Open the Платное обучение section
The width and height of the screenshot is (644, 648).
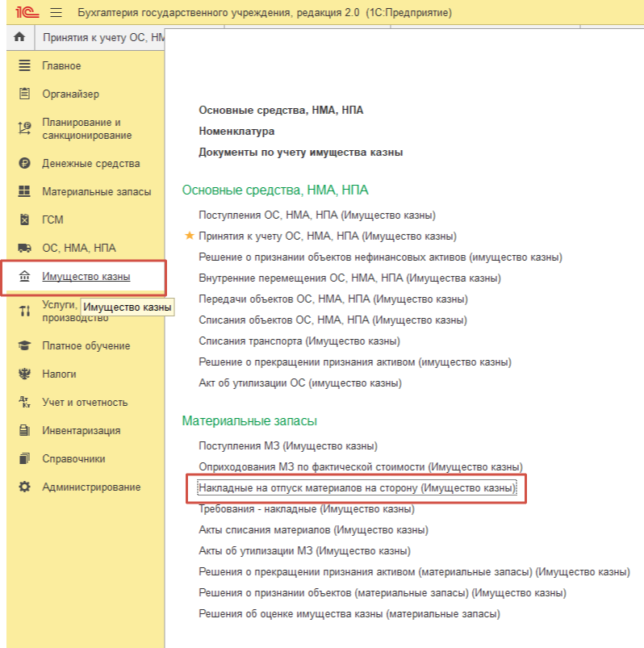tap(86, 346)
